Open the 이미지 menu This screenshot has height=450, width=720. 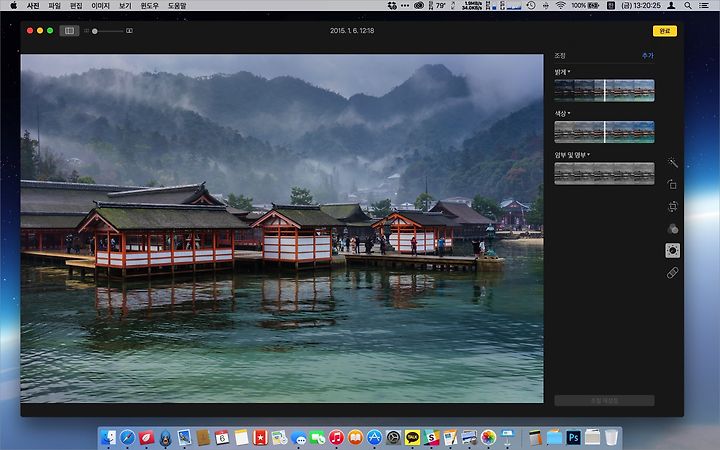(100, 6)
